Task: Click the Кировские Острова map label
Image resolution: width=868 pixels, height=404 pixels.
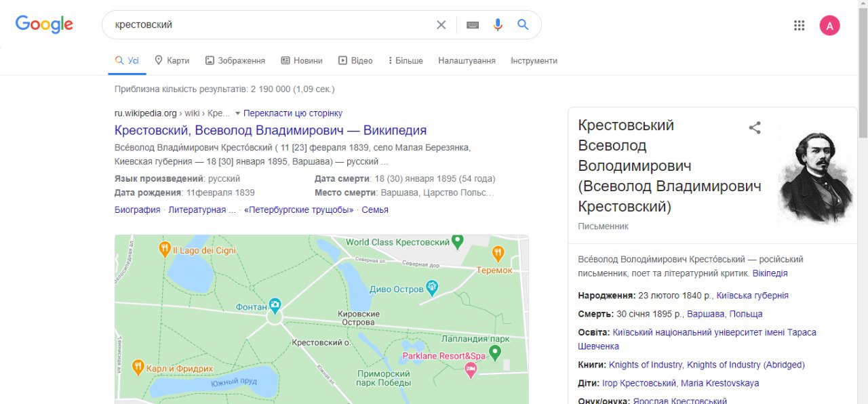Action: [x=359, y=318]
